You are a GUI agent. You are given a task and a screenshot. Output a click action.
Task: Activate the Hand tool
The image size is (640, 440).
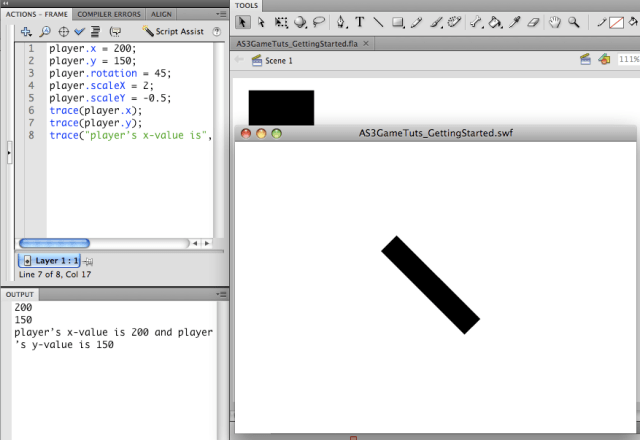[x=554, y=22]
